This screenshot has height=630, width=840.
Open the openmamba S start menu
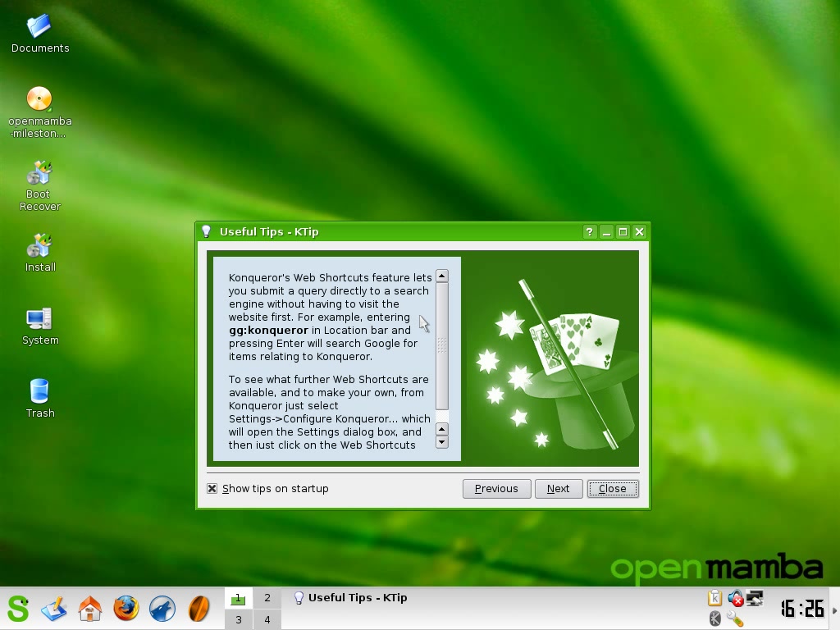(18, 609)
